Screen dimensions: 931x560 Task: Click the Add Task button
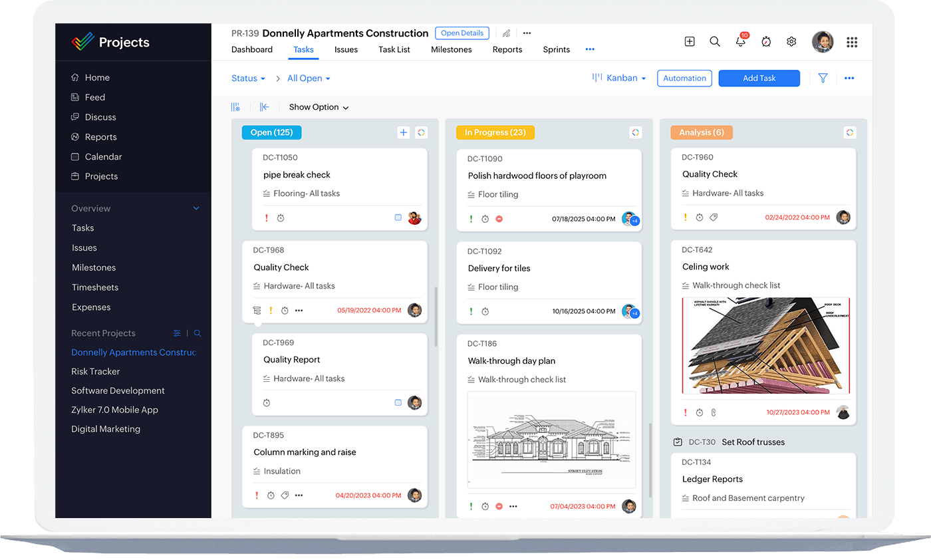759,78
